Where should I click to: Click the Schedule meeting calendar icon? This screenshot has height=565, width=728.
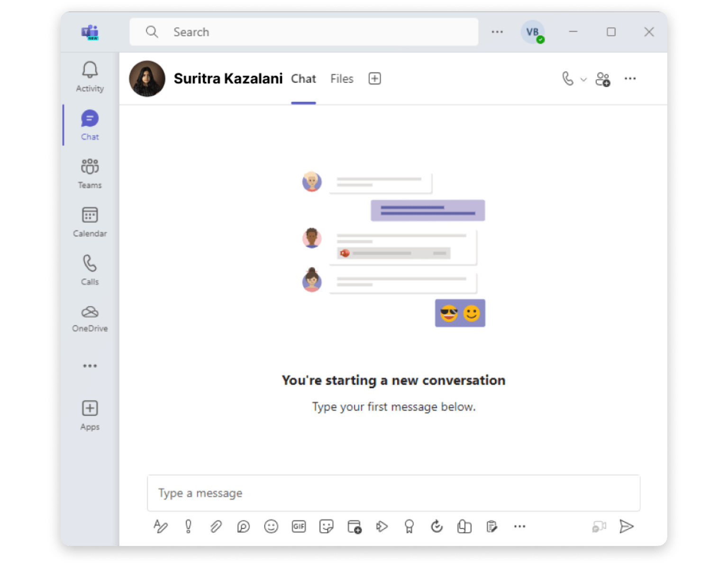(354, 527)
